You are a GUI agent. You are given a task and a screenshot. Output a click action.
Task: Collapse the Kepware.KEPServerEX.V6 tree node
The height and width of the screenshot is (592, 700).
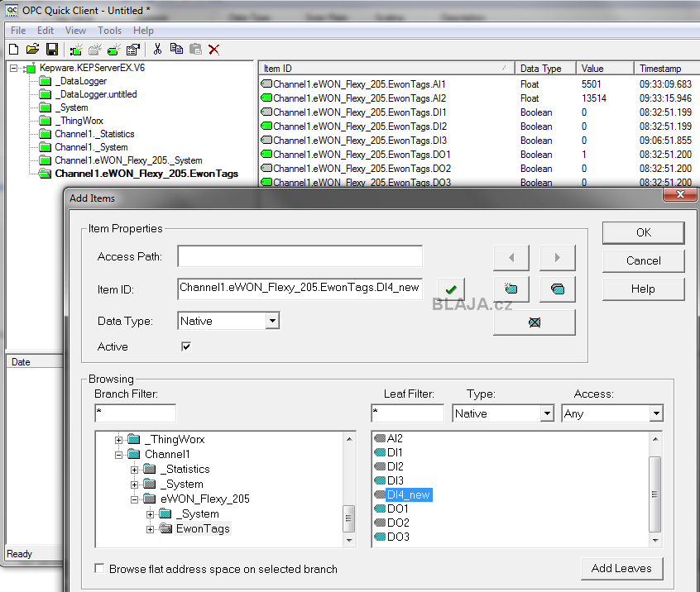click(14, 69)
